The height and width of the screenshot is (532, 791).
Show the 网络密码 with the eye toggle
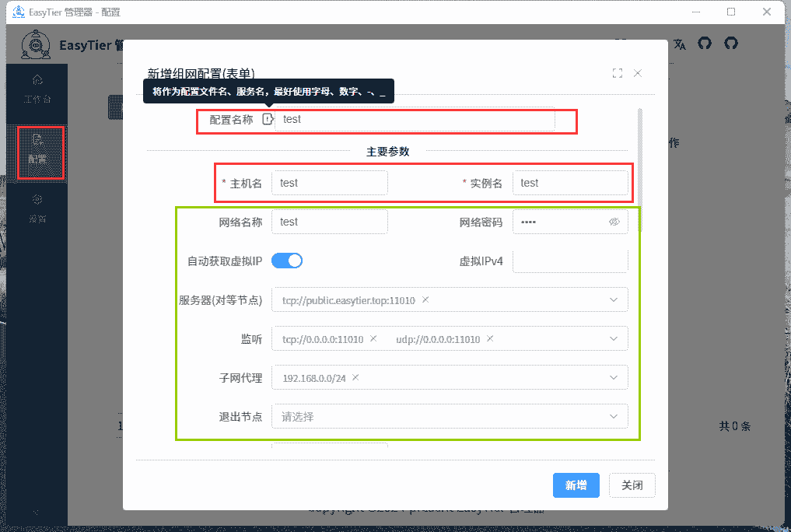click(615, 222)
